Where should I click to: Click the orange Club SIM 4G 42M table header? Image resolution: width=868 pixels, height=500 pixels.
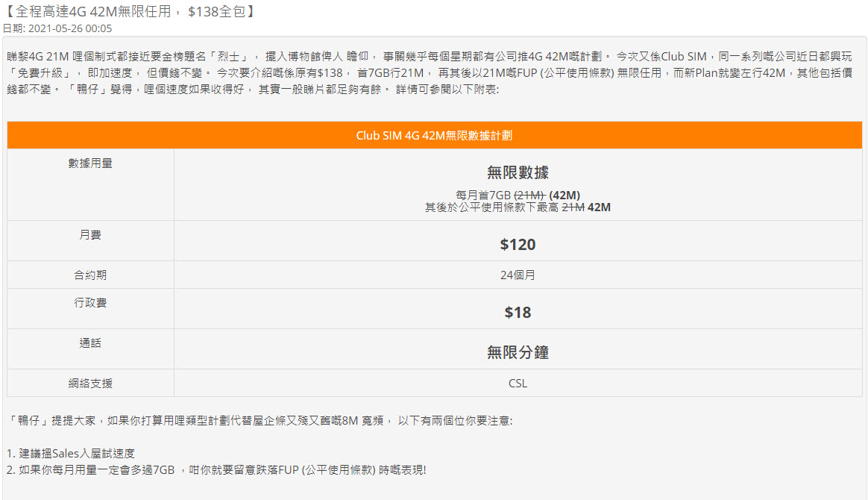435,135
